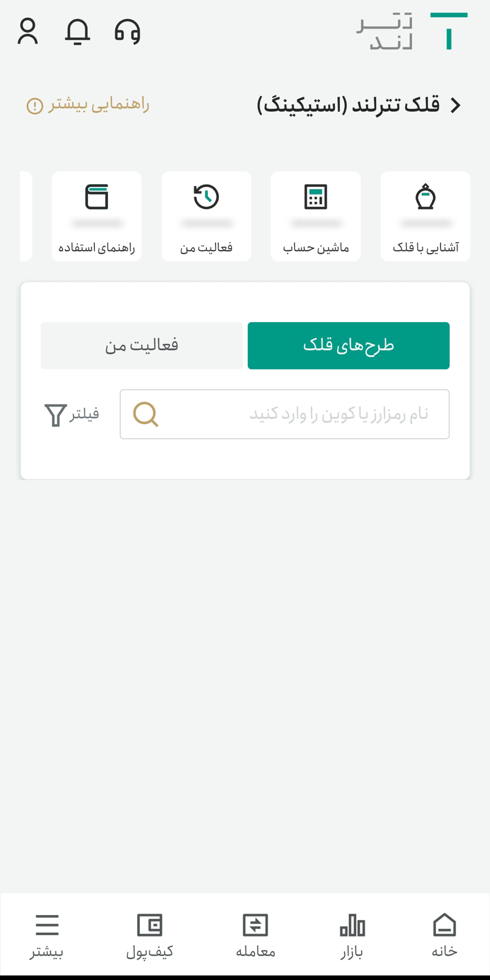The image size is (490, 980).
Task: Open the راهنمای استفاده guide card
Action: [x=97, y=216]
